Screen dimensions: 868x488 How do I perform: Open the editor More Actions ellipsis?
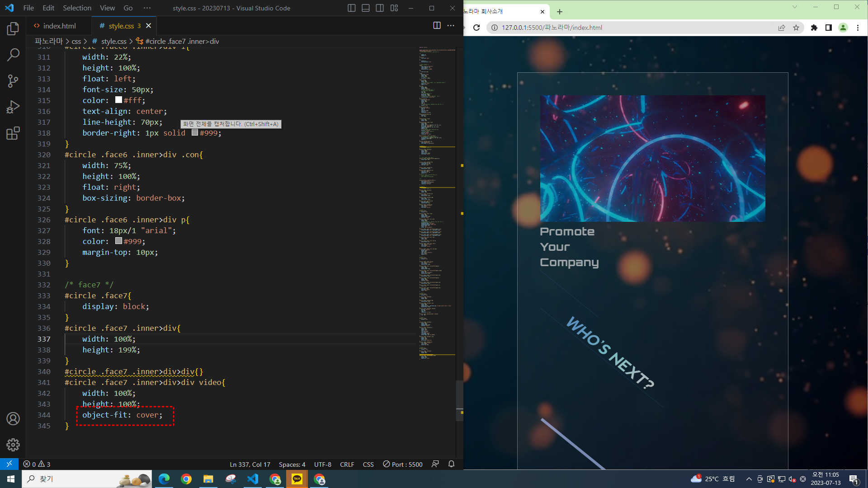(451, 26)
